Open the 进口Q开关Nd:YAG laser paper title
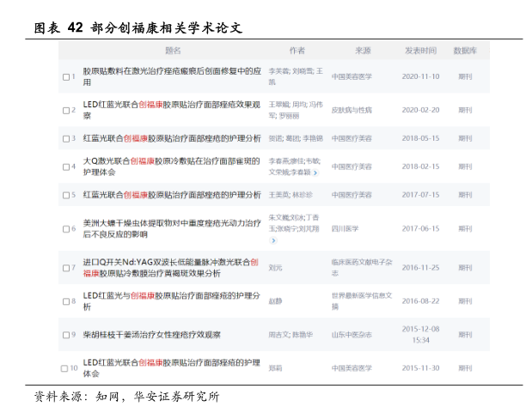The width and height of the screenshot is (532, 419). coord(172,260)
